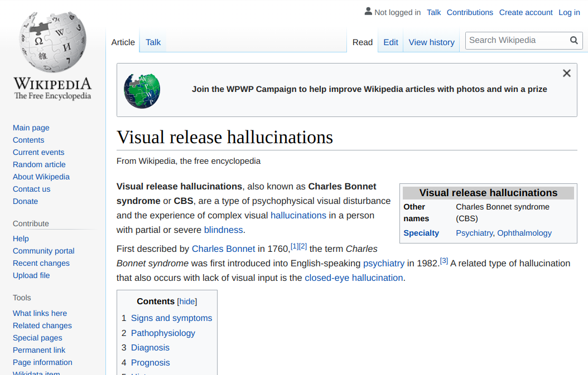Jump to Pathophysiology section
Screen dimensions: 588x375
point(163,333)
